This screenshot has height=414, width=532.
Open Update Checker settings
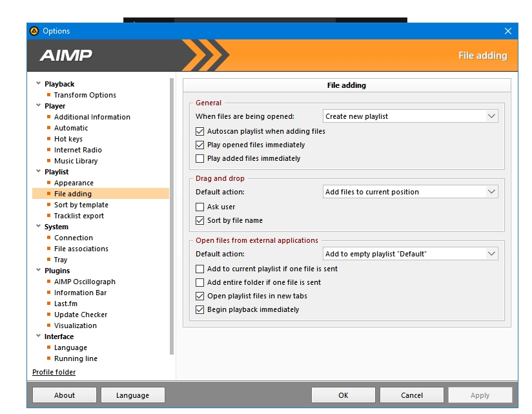click(81, 315)
